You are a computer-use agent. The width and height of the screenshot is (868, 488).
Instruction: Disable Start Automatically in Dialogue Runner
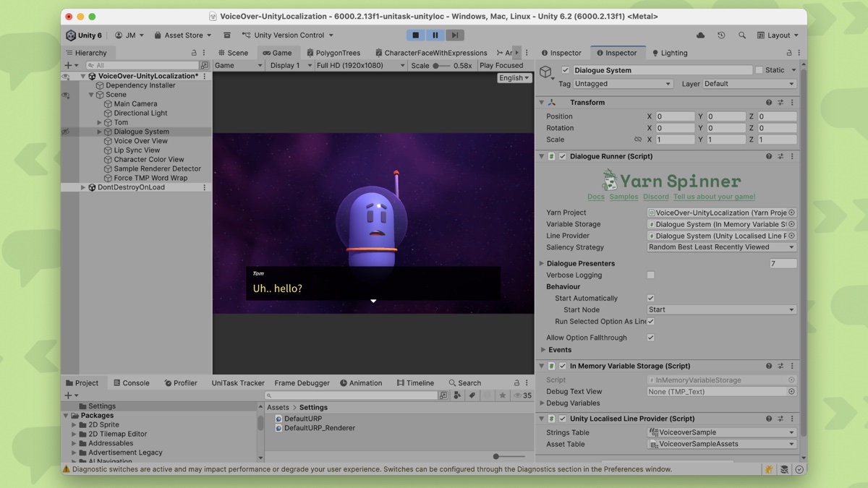click(650, 298)
